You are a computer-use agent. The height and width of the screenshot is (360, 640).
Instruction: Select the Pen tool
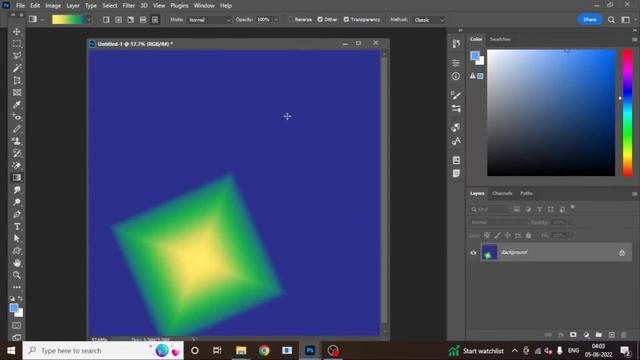pos(17,215)
